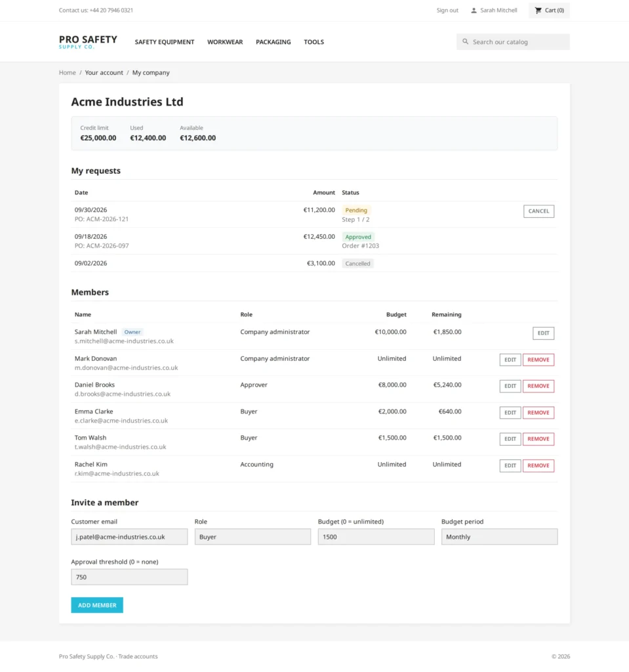The height and width of the screenshot is (672, 629).
Task: Click Acme Industries Ltd heading
Action: (127, 102)
